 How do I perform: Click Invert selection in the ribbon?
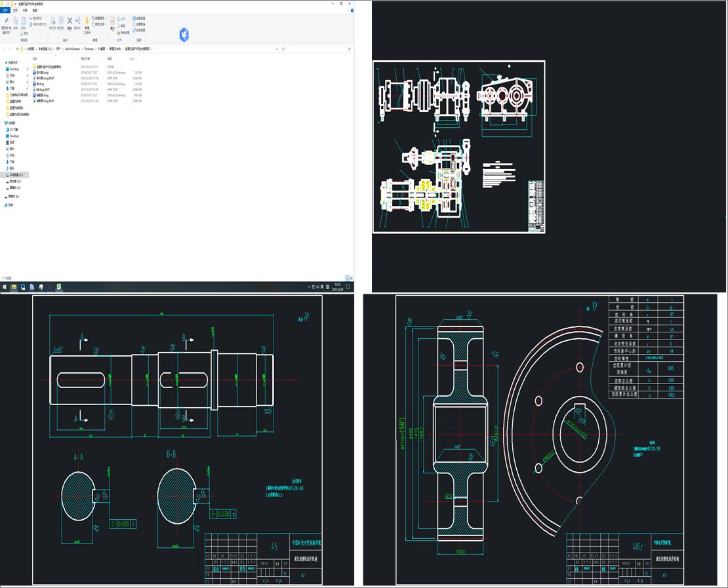pyautogui.click(x=139, y=30)
